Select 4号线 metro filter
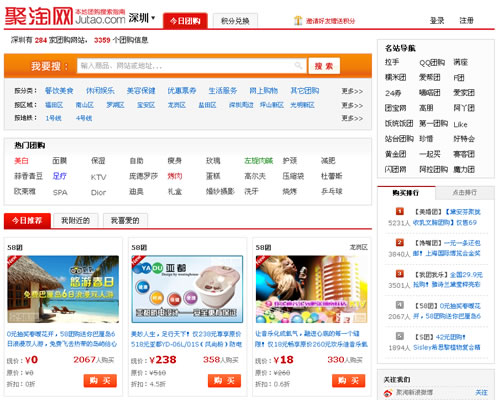This screenshot has height=400, width=500. click(84, 118)
